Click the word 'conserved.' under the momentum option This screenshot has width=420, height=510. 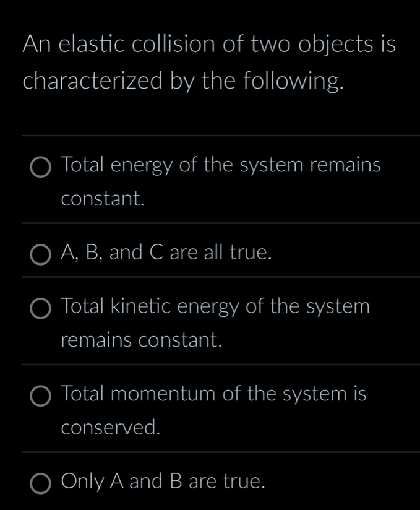tap(111, 427)
